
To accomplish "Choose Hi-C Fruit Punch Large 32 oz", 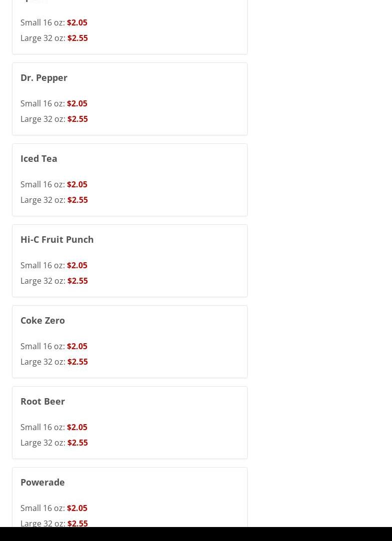I will tap(54, 281).
